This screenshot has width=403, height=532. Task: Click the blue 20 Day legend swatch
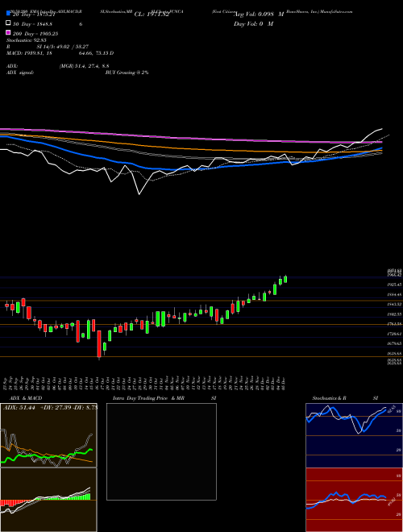click(8, 14)
